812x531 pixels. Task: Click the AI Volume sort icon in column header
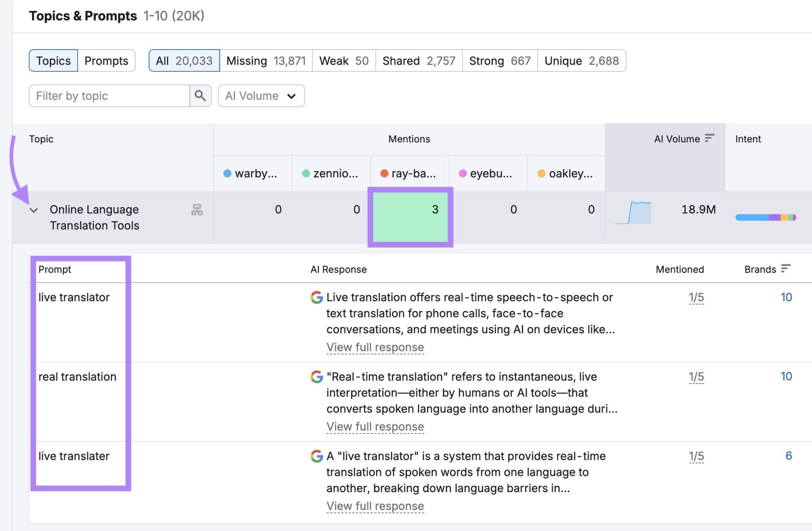click(710, 138)
